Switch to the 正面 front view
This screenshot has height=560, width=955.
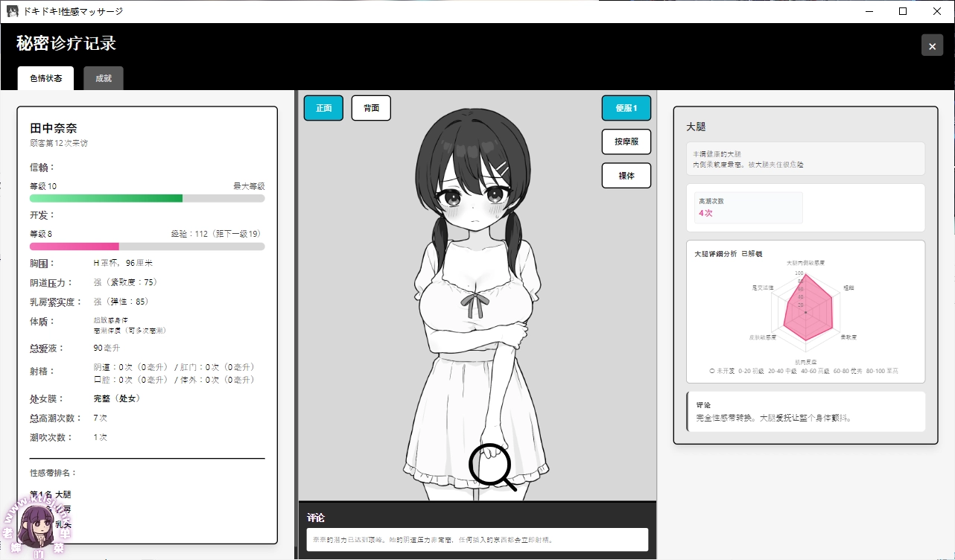pyautogui.click(x=323, y=108)
